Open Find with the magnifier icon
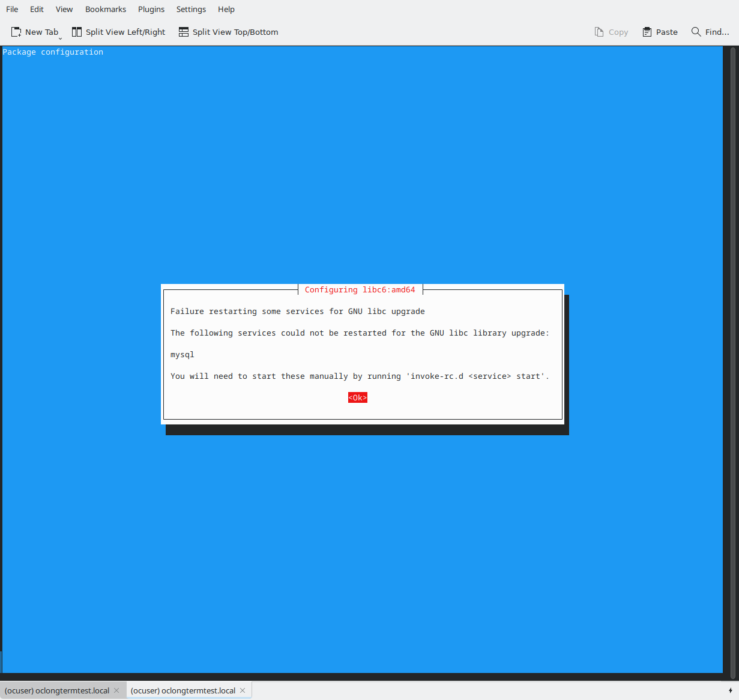The height and width of the screenshot is (700, 739). (696, 32)
